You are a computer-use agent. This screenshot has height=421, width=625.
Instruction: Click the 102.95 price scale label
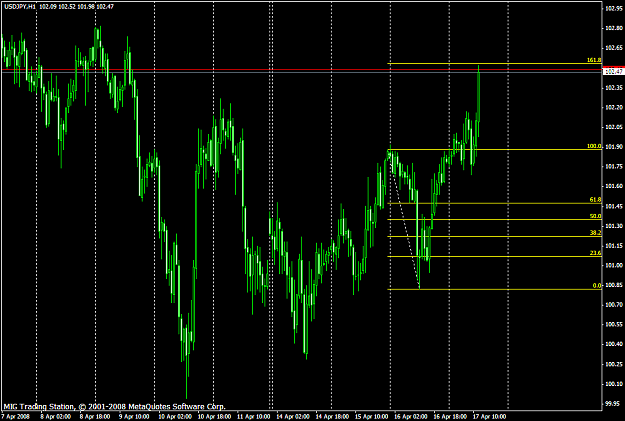(x=614, y=8)
